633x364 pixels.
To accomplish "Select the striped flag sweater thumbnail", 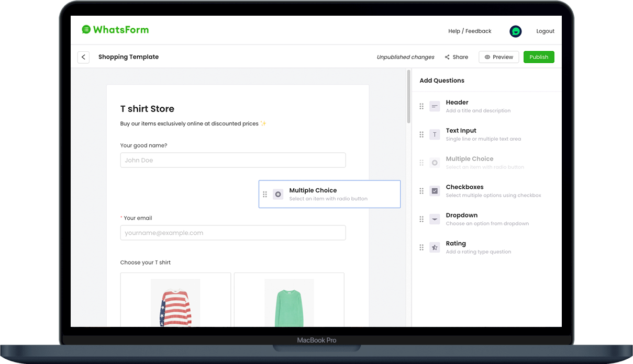I will [175, 303].
